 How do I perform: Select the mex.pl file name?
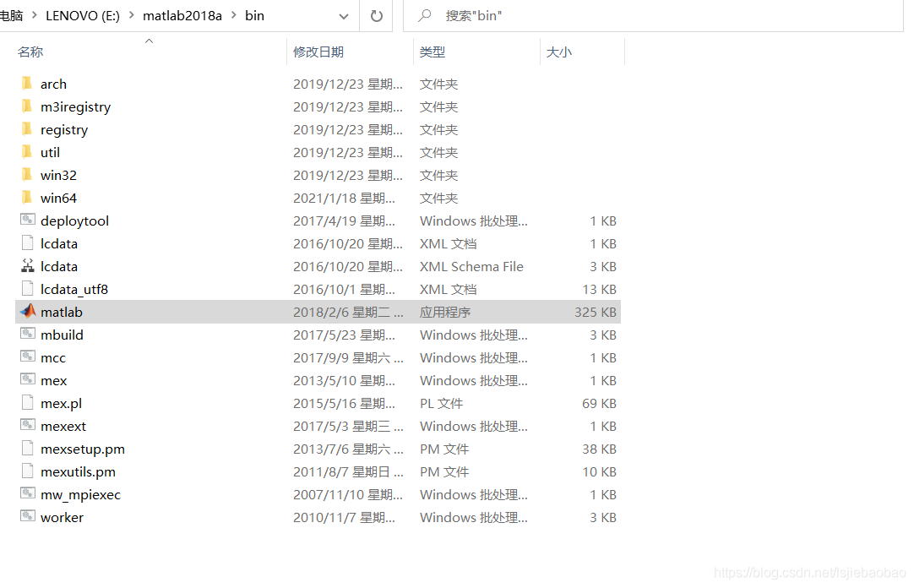pos(61,403)
